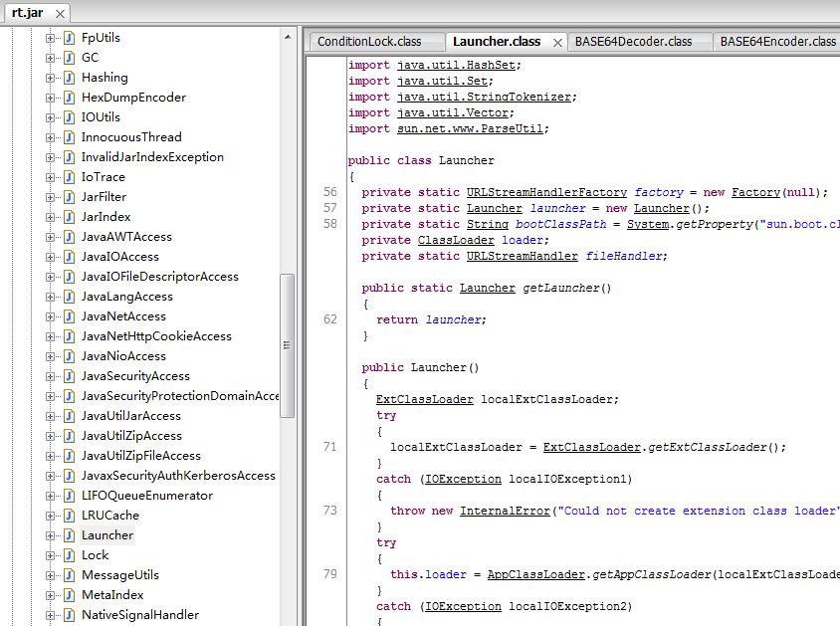Open the ExtClassLoader type link in localExtClassLoader declaration
The width and height of the screenshot is (840, 626).
click(425, 399)
